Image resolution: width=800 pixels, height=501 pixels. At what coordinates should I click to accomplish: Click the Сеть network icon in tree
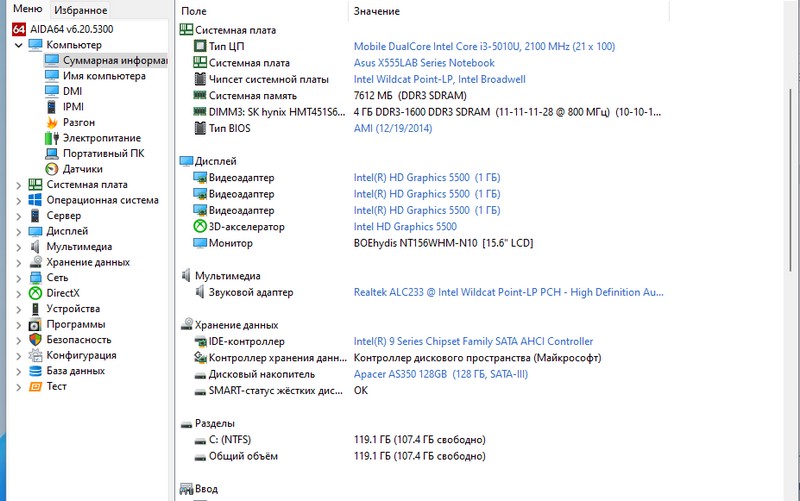35,278
